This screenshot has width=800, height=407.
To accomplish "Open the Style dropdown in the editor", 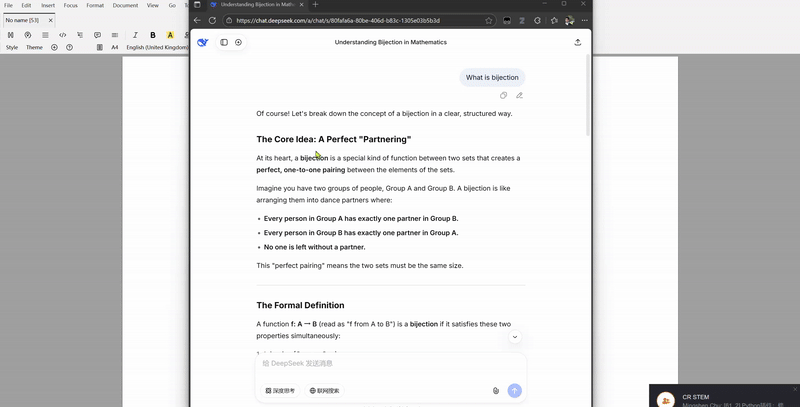I will pos(12,47).
